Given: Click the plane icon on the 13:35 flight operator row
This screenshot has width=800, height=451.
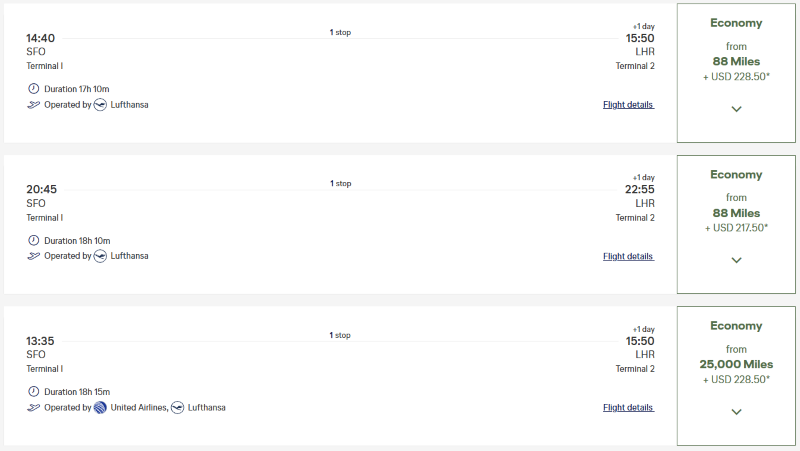Looking at the screenshot, I should (34, 407).
